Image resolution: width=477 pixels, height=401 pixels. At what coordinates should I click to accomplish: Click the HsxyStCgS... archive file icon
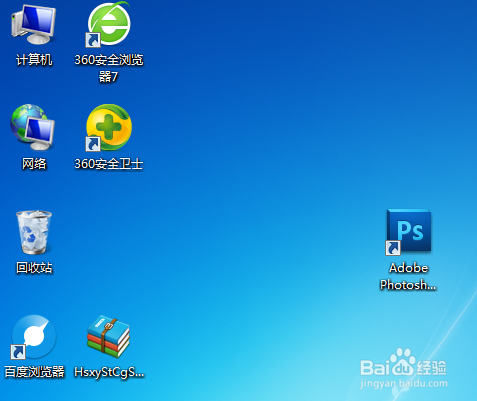pos(108,337)
